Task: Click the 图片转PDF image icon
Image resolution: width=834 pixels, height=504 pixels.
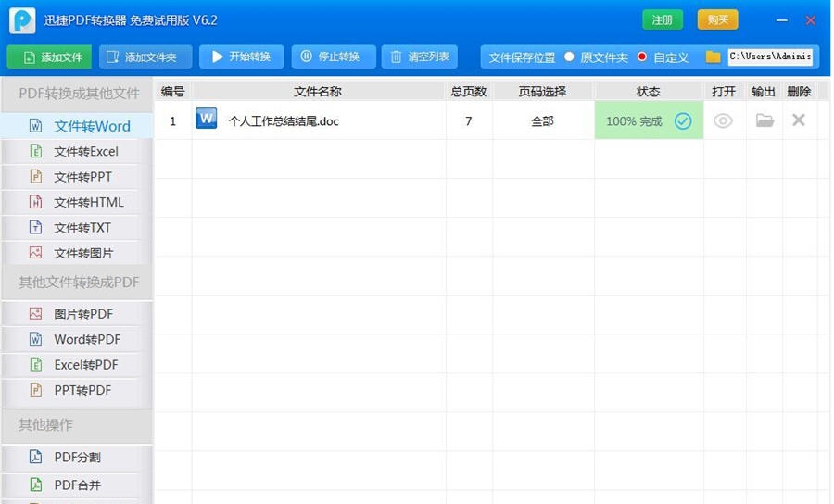Action: (35, 314)
